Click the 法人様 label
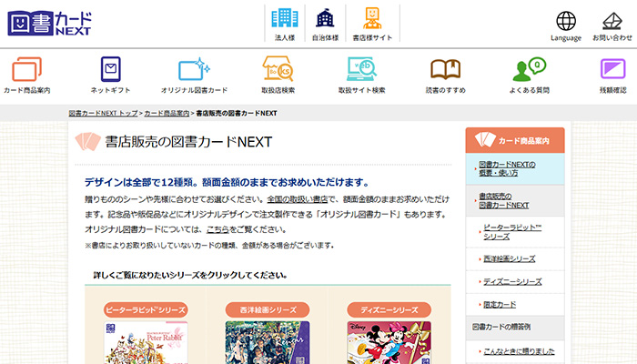The width and height of the screenshot is (637, 364). tap(284, 38)
